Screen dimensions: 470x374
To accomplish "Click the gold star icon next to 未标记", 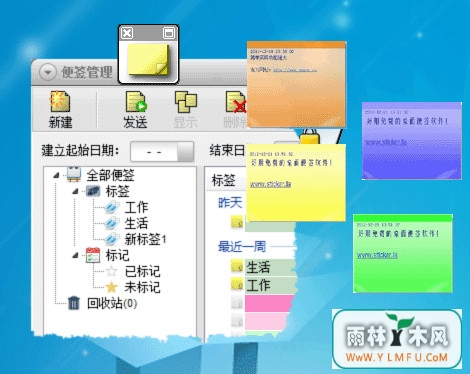I will click(111, 287).
